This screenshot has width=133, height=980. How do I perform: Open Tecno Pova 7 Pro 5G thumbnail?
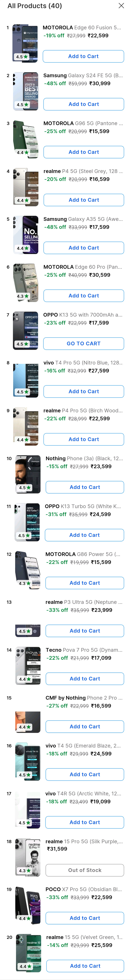point(28,666)
